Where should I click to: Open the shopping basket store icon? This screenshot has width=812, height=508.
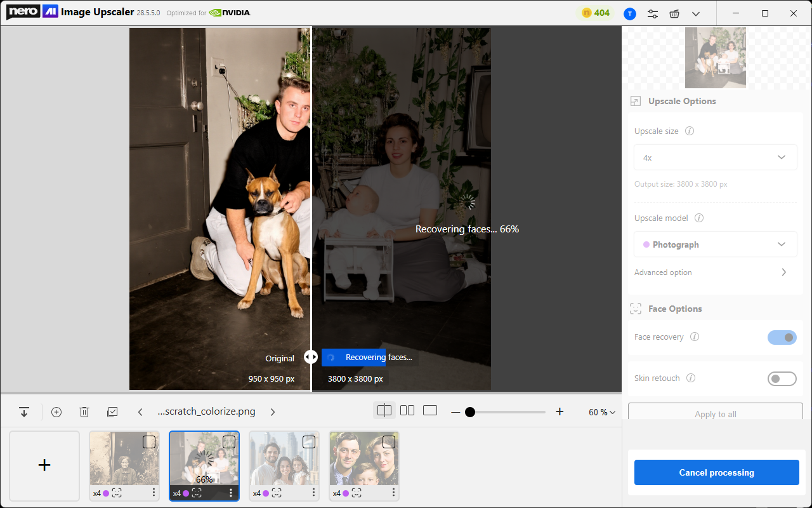(674, 13)
